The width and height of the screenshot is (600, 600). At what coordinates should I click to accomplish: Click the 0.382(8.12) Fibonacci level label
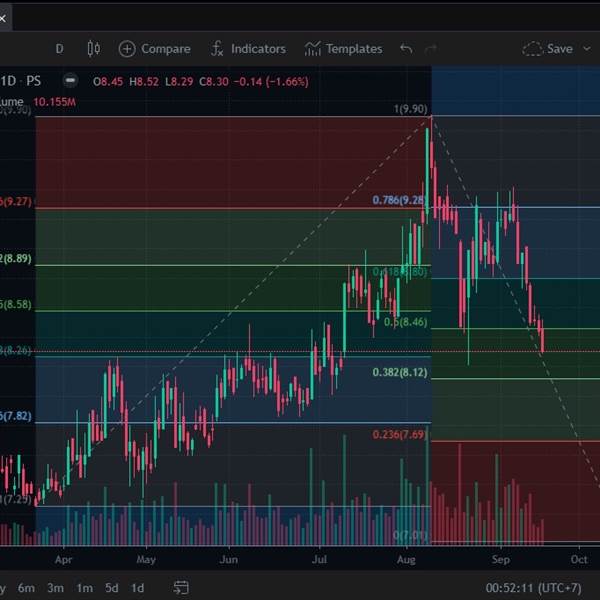(400, 372)
